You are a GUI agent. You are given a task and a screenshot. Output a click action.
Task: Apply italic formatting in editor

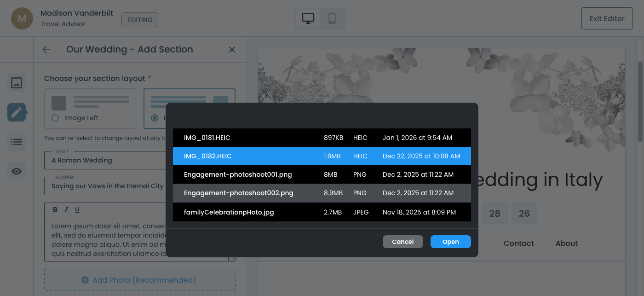(66, 210)
